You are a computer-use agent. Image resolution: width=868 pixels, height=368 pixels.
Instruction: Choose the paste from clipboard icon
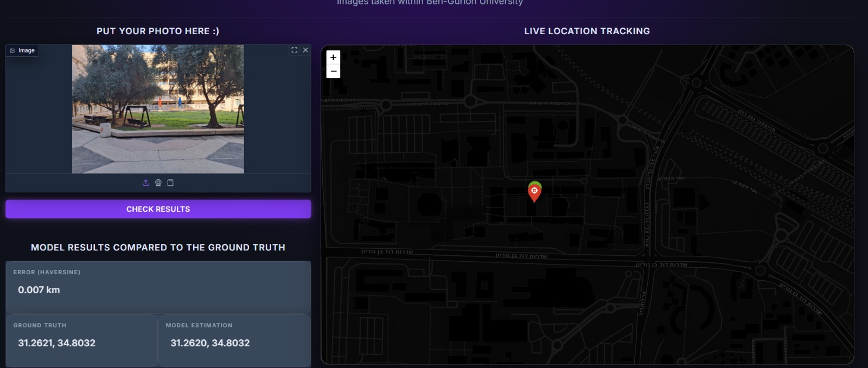[170, 183]
